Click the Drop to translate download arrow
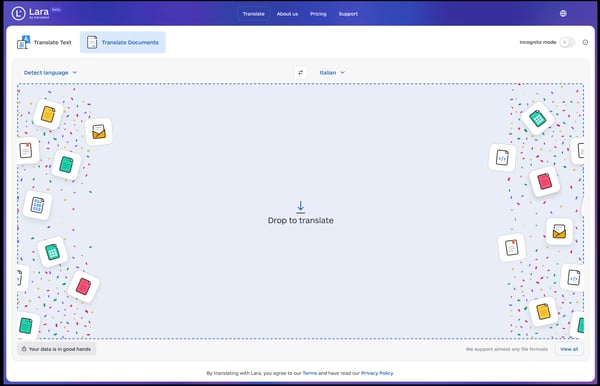Viewport: 600px width, 386px height. [x=301, y=207]
